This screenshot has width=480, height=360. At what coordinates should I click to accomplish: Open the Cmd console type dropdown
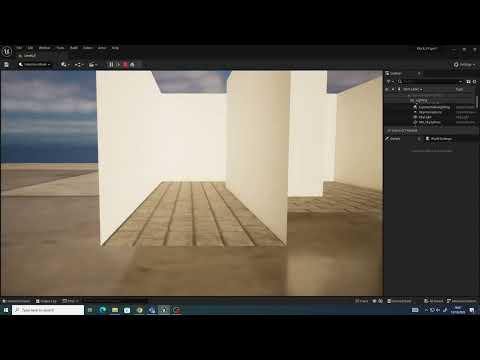tap(70, 301)
